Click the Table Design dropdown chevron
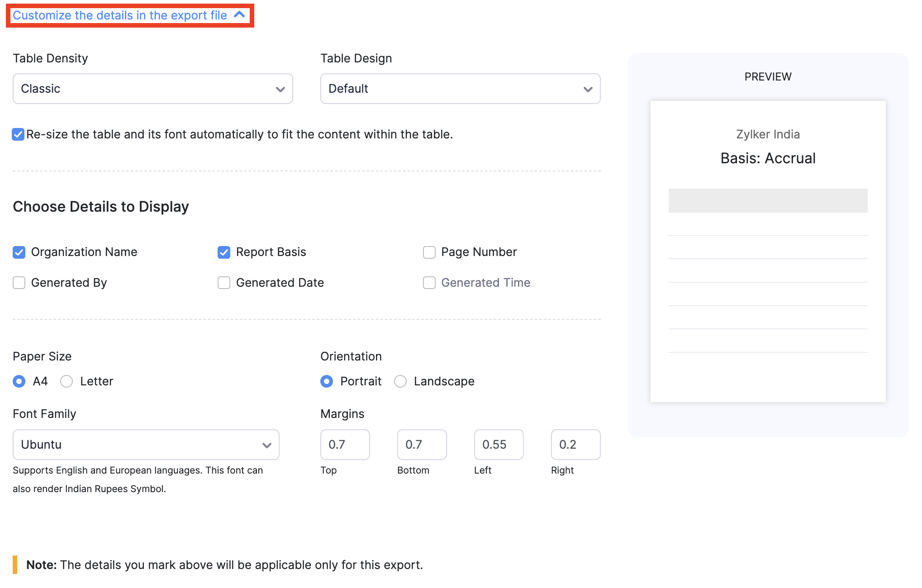The width and height of the screenshot is (922, 588). 588,89
